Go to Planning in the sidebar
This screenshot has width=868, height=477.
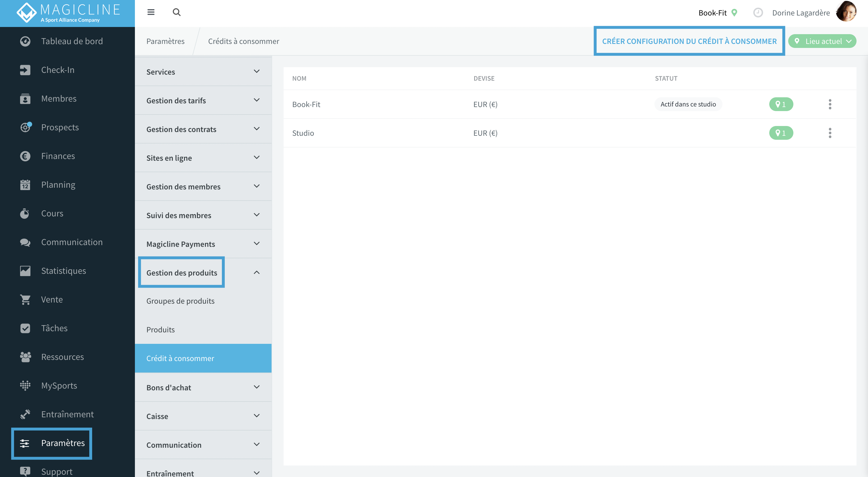(58, 185)
